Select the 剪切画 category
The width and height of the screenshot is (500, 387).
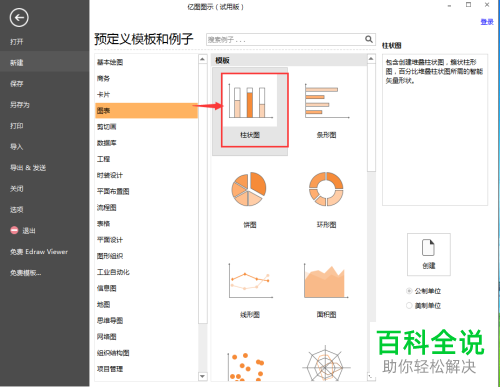coord(107,127)
